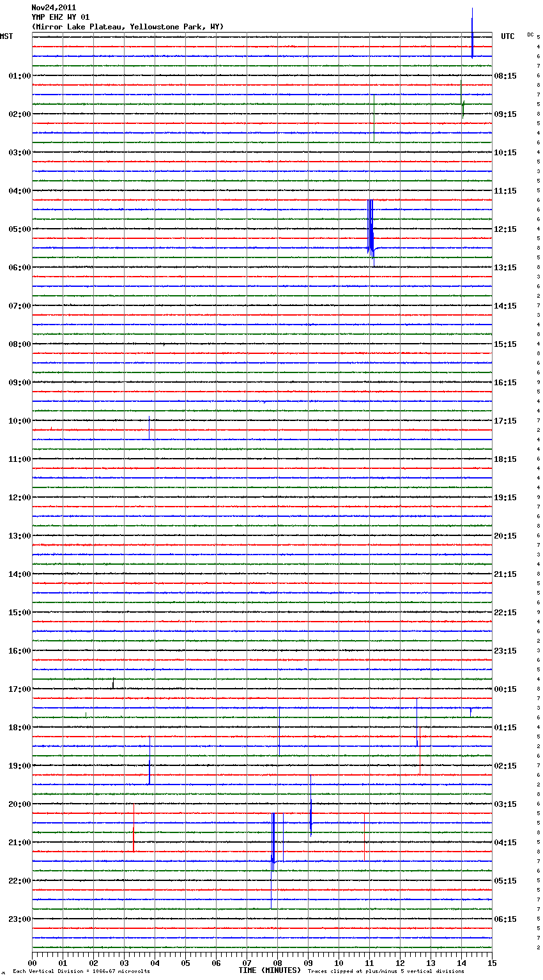
Task: Select the station code YMP EHZ WY 01
Action: coord(61,17)
